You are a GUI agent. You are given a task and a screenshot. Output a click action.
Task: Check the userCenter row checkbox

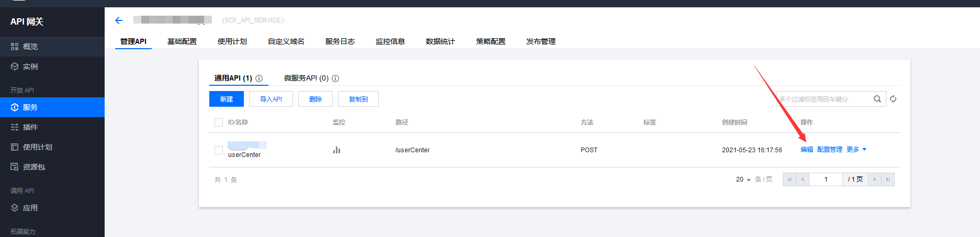[219, 150]
